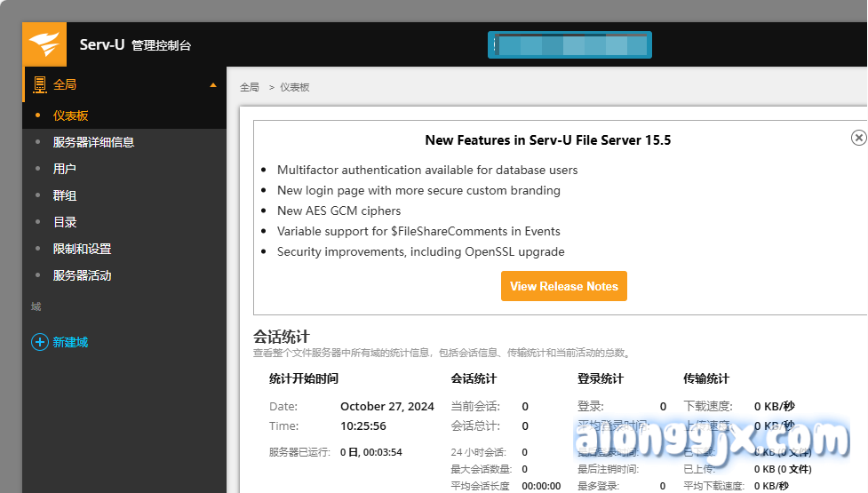
Task: Select 服务器活动 in the sidebar
Action: [x=82, y=275]
